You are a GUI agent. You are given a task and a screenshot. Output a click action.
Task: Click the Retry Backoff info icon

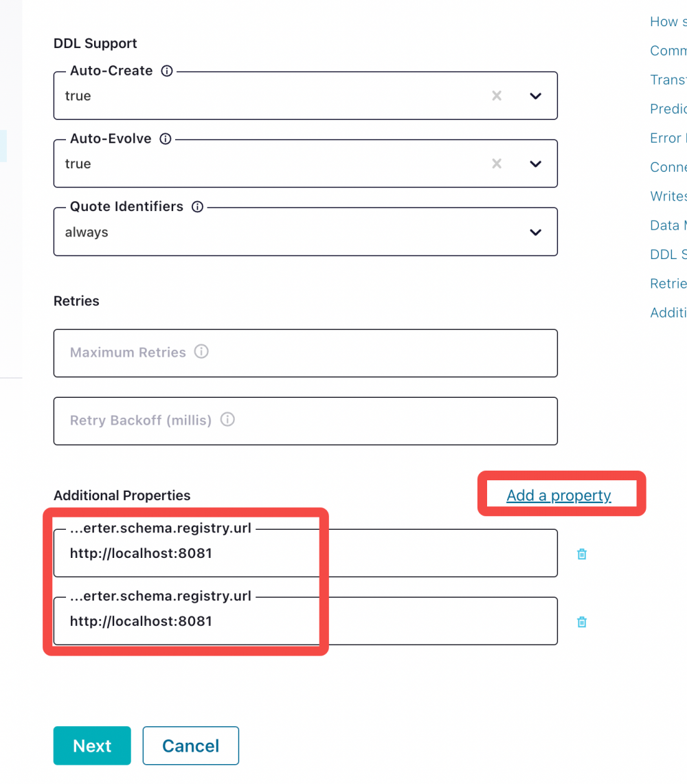click(227, 419)
